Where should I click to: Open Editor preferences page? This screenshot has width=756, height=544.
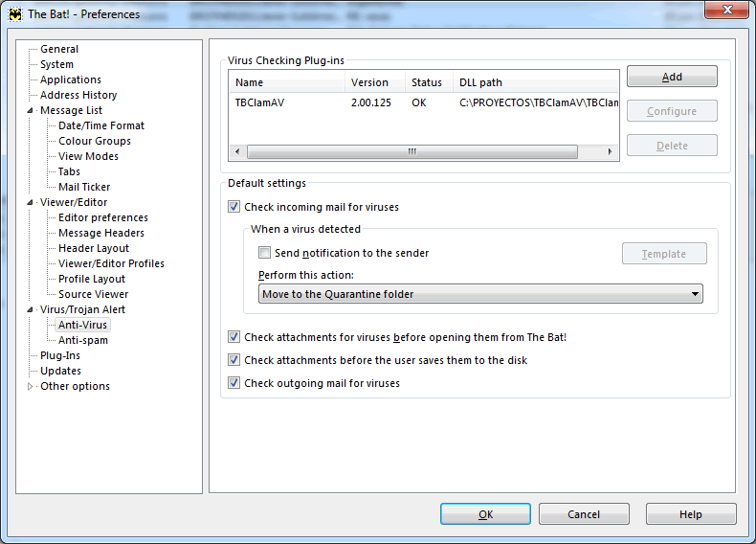click(x=103, y=217)
